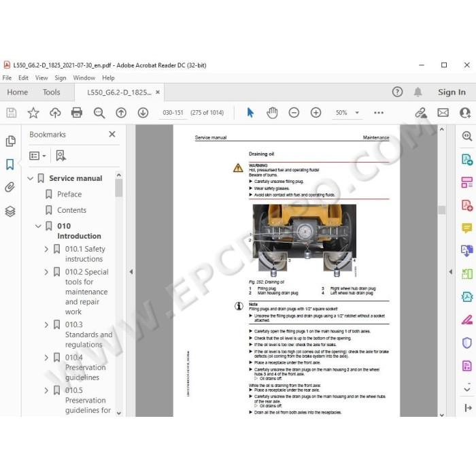Expand 010.3 Standards and regulations bookmark

point(46,325)
